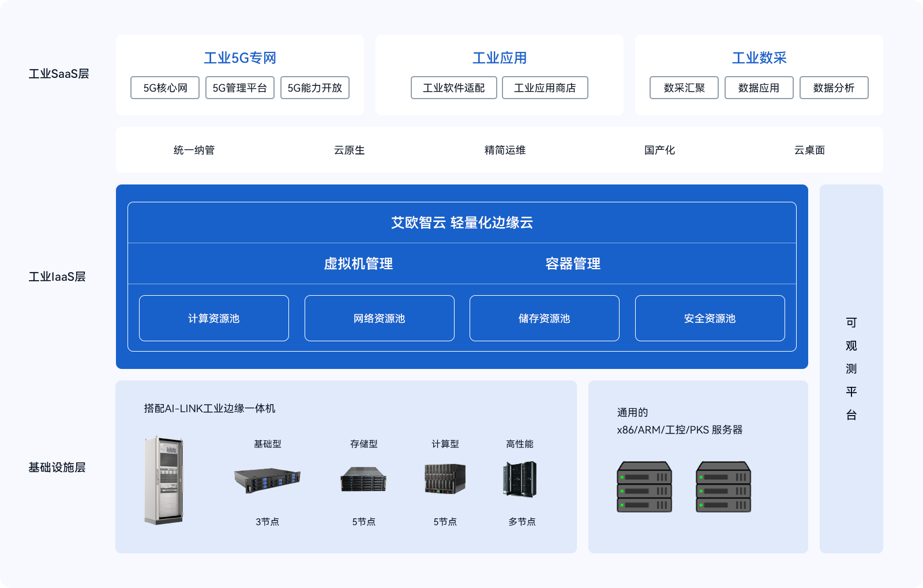
Task: Click the 计算资源池 box
Action: tap(214, 318)
